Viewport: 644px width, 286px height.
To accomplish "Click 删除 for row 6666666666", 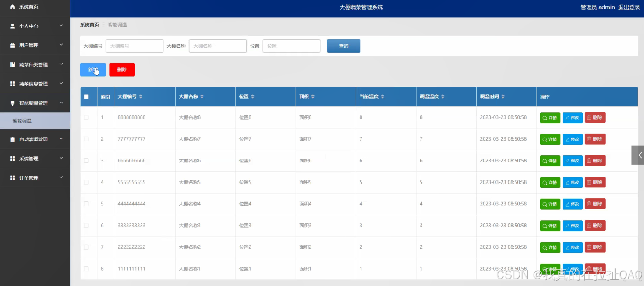I will pyautogui.click(x=595, y=161).
